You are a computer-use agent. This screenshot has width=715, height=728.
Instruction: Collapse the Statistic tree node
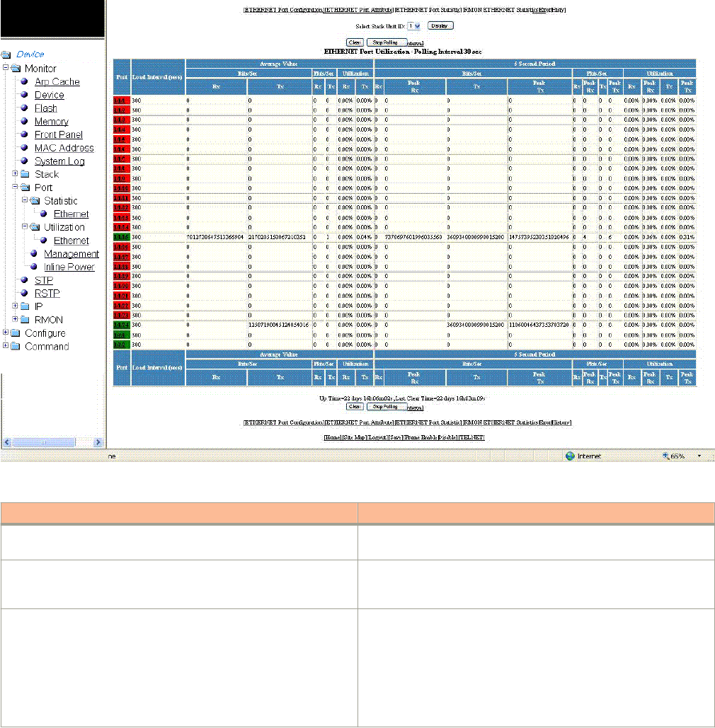25,200
